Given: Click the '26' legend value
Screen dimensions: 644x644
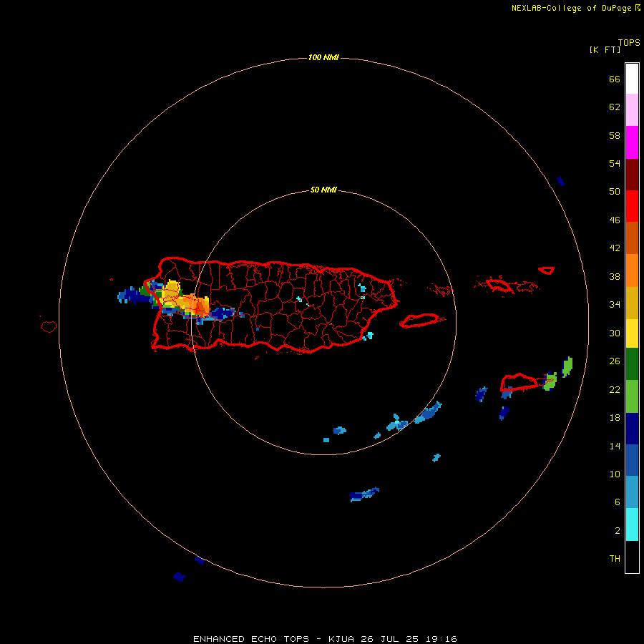Looking at the screenshot, I should pyautogui.click(x=615, y=361).
